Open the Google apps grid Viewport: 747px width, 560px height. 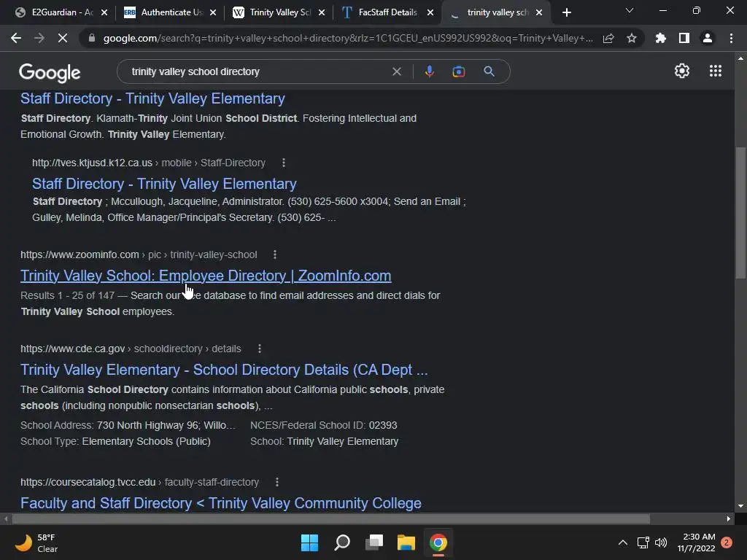[716, 71]
